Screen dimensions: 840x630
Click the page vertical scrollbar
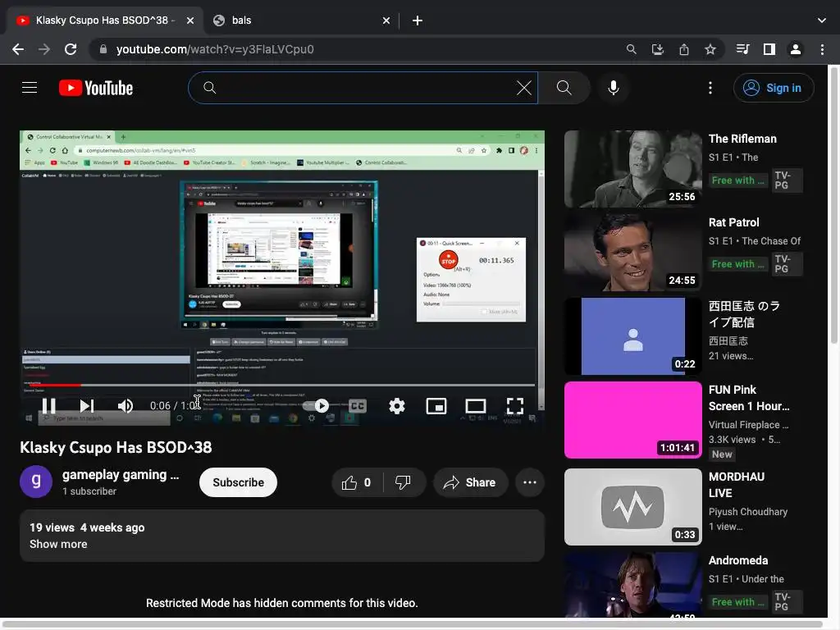(x=833, y=204)
